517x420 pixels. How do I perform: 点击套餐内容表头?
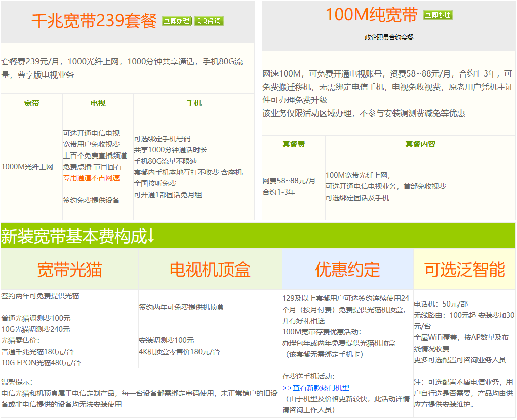(421, 143)
